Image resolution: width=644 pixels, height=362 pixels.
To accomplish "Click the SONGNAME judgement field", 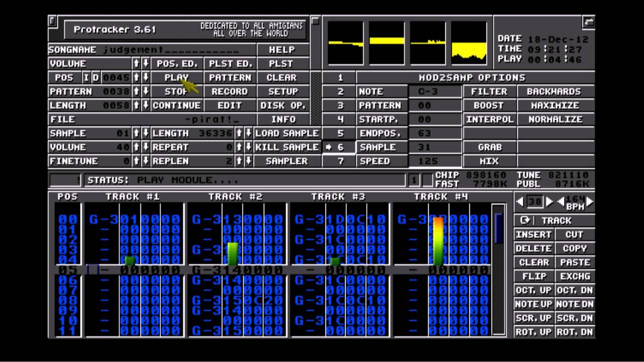I will (x=152, y=50).
